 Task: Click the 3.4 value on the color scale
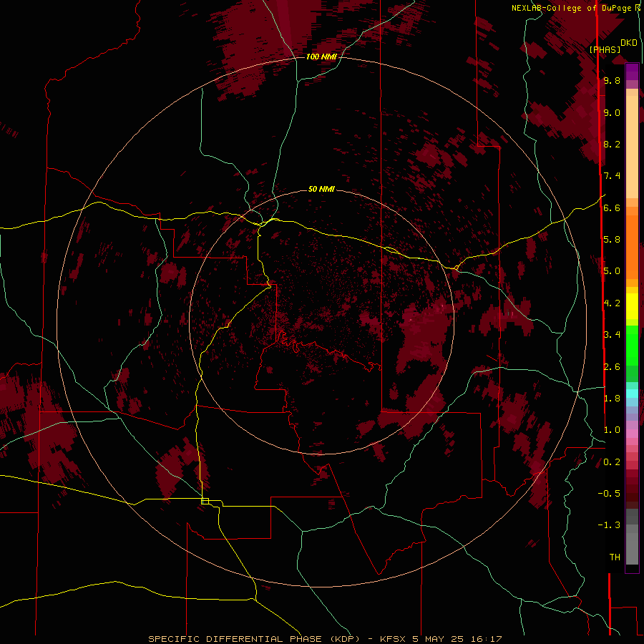[x=612, y=335]
